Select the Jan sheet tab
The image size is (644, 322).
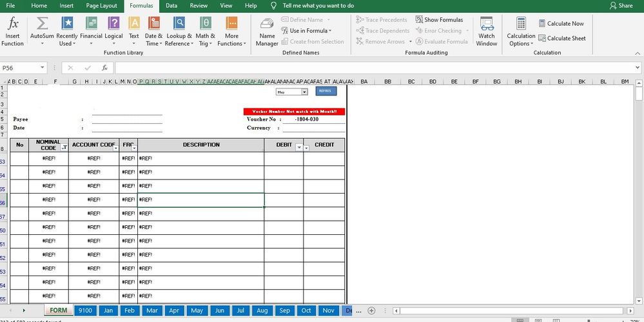click(108, 310)
